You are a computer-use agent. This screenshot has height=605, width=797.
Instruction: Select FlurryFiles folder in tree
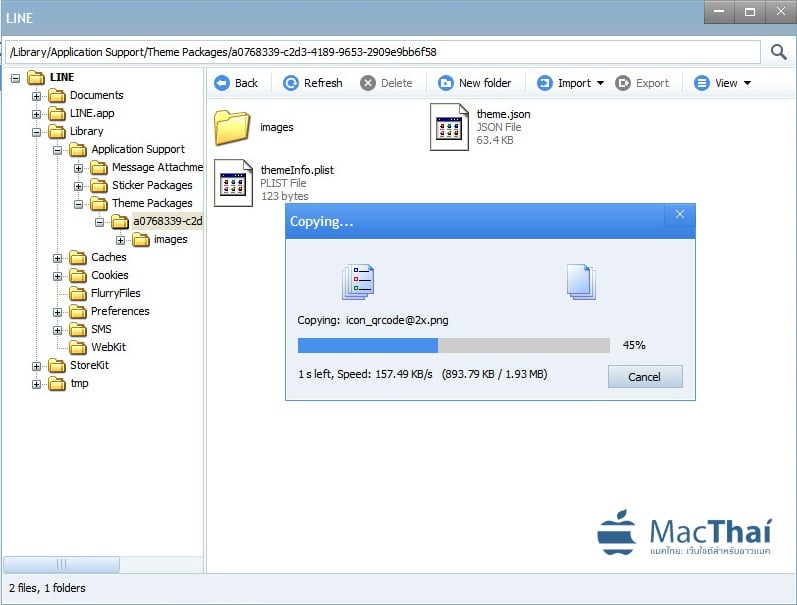115,293
